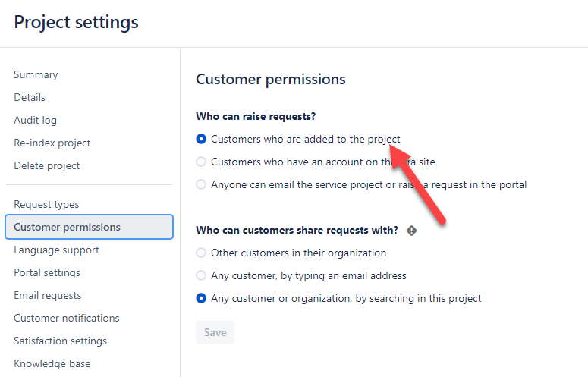The width and height of the screenshot is (588, 377).
Task: Click the info diamond icon beside share requests
Action: (411, 231)
